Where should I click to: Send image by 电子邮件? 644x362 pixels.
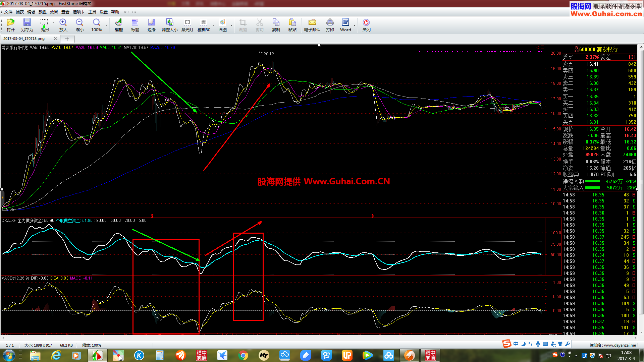(312, 25)
